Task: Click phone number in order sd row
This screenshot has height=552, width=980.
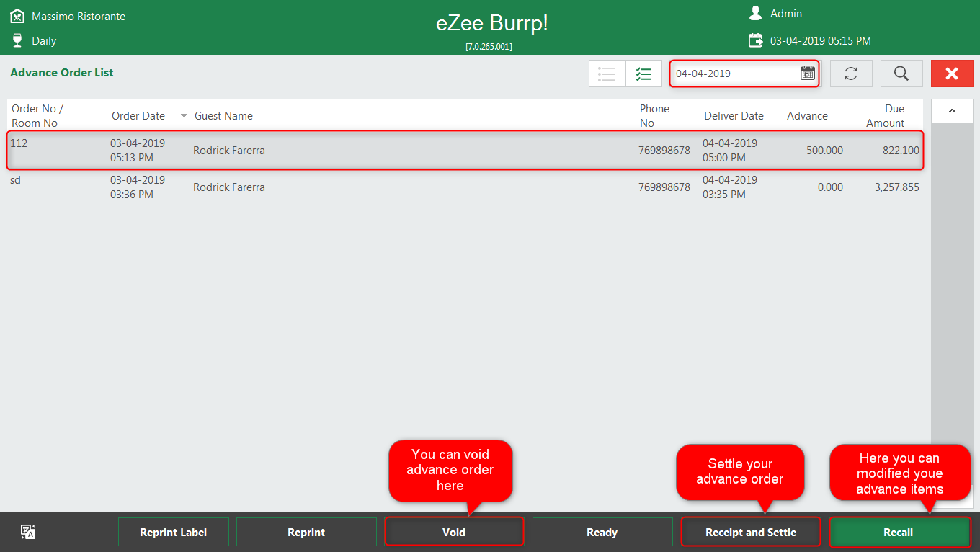Action: pyautogui.click(x=664, y=187)
